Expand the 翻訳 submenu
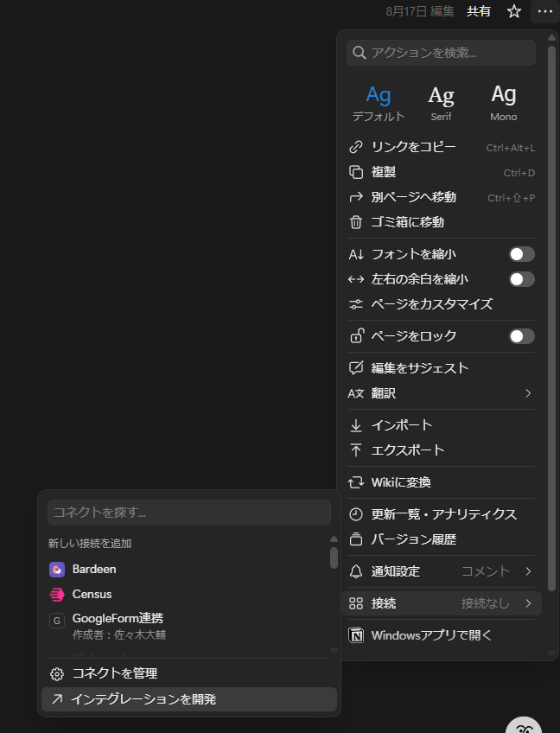The image size is (560, 733). (x=528, y=393)
